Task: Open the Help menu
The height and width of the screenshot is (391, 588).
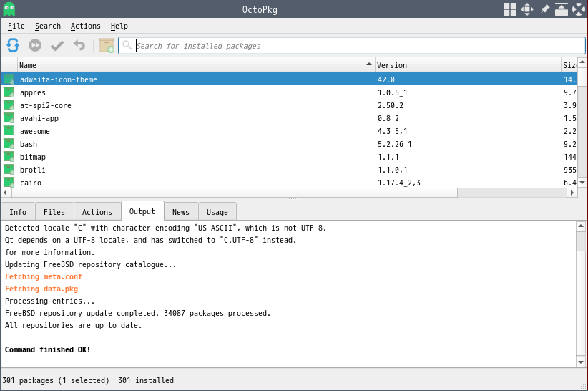Action: coord(119,26)
